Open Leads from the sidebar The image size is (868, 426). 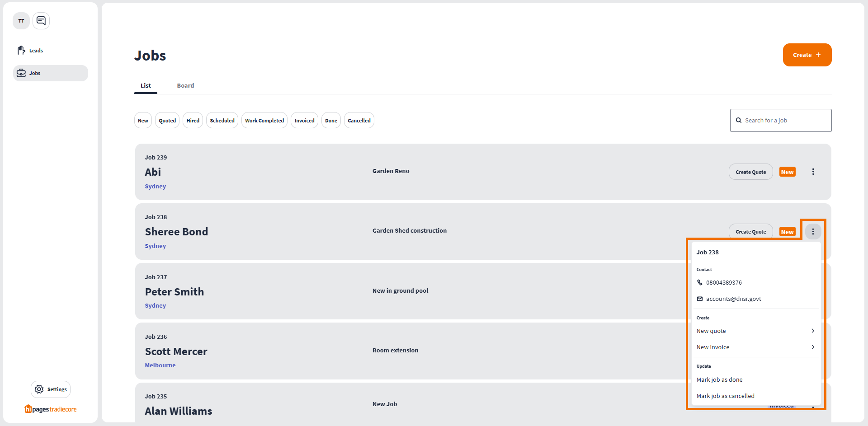tap(36, 51)
